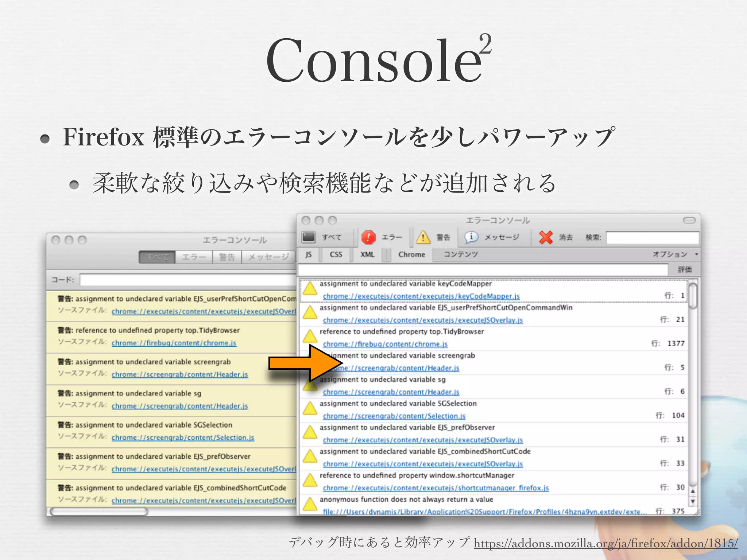Click the code evaluation field in right window
Image resolution: width=747 pixels, height=560 pixels.
483,270
